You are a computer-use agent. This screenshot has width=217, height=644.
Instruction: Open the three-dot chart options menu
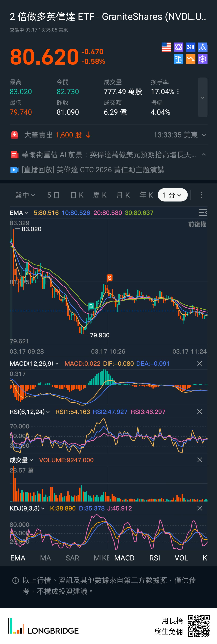[201, 195]
